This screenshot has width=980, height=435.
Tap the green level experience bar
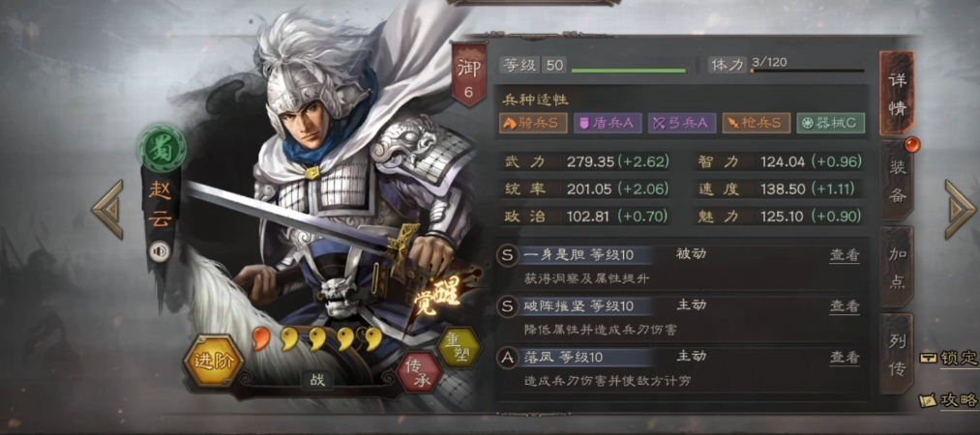point(628,71)
